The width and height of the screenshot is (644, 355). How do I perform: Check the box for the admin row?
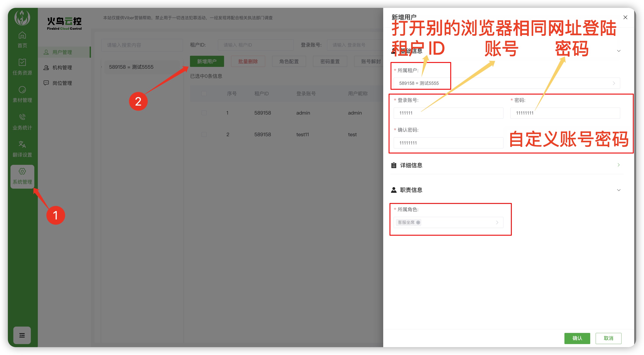tap(204, 113)
